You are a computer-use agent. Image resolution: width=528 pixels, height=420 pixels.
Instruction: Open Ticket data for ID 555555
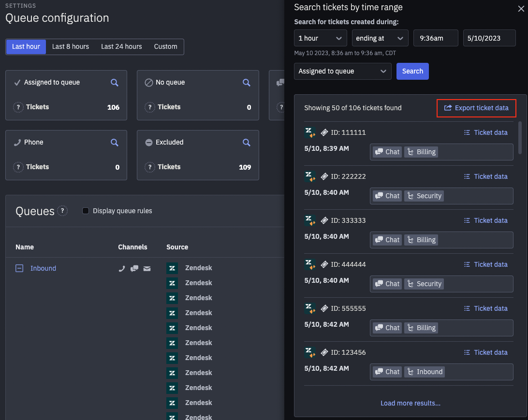[485, 308]
